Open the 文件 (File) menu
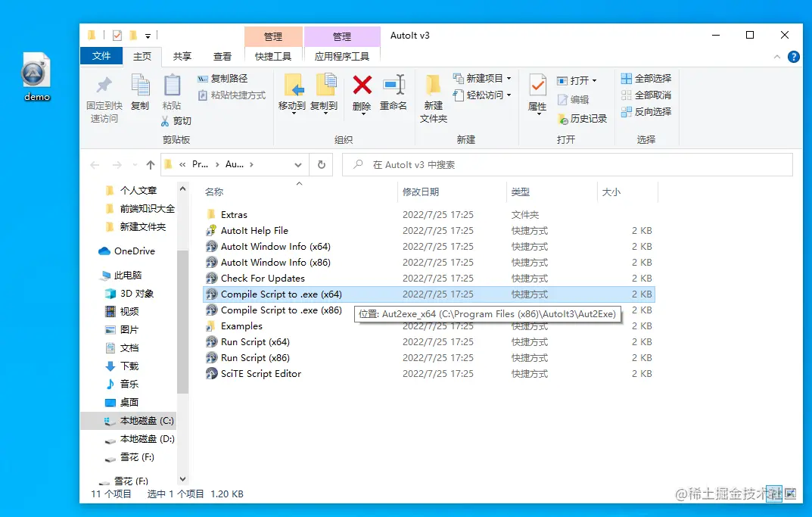This screenshot has width=812, height=517. click(x=101, y=56)
